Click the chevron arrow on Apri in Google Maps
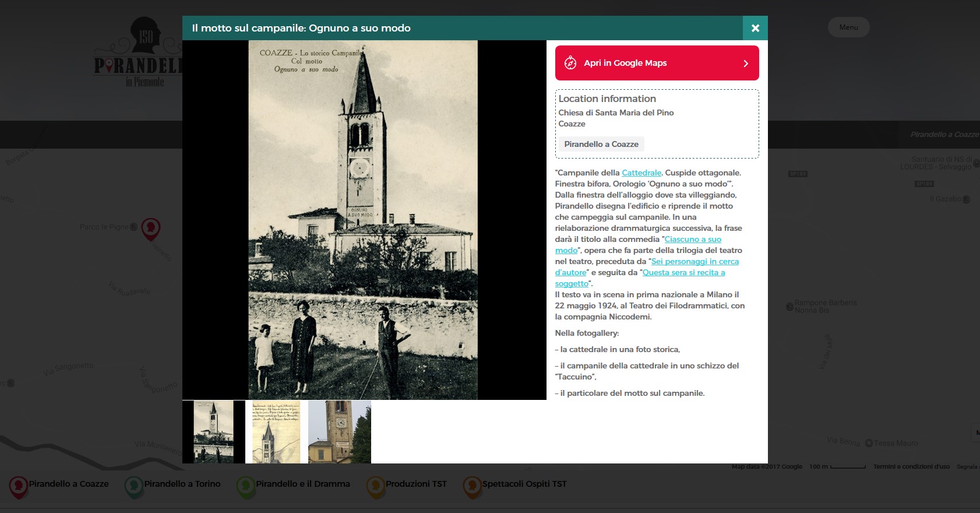The image size is (980, 513). tap(746, 64)
